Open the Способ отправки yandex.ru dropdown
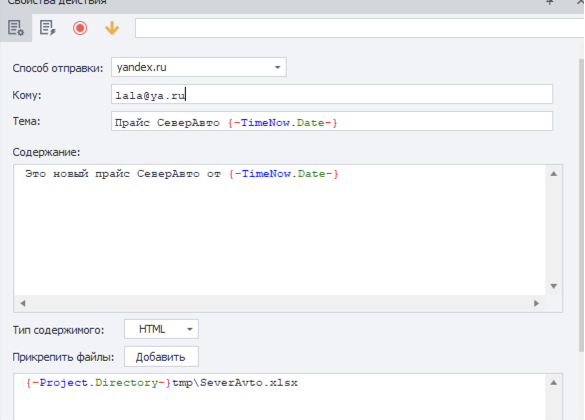Image resolution: width=585 pixels, height=420 pixels. [198, 67]
